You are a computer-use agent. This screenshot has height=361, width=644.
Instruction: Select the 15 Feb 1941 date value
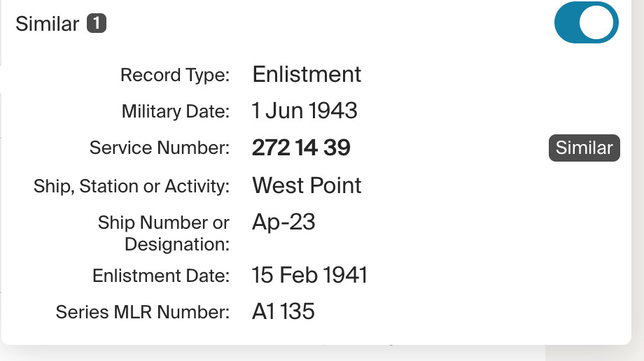309,275
